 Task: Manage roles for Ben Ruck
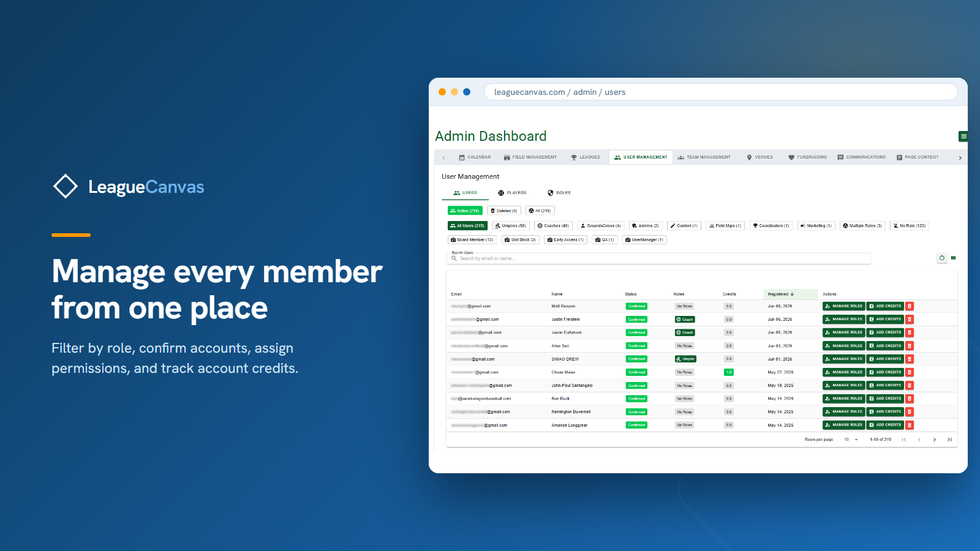[844, 399]
